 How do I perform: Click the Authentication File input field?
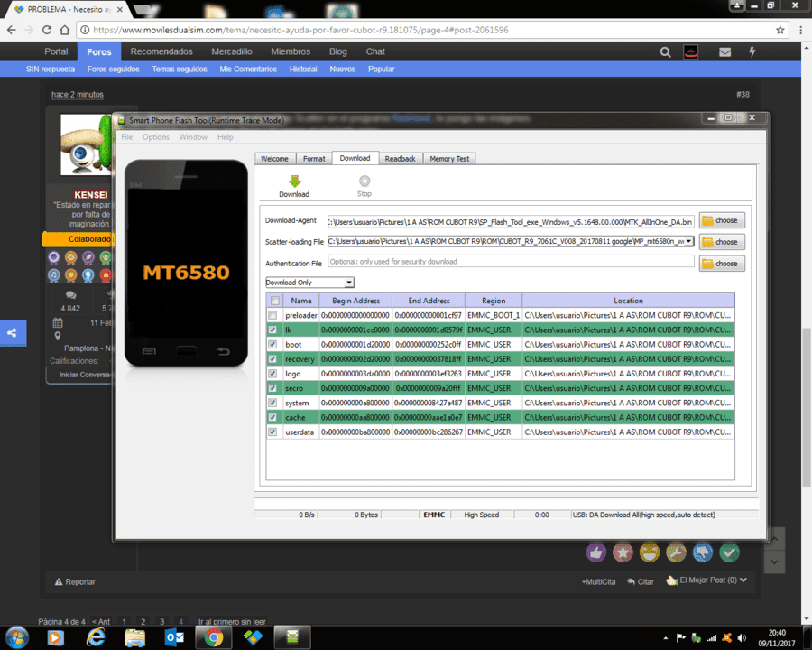[x=512, y=262]
